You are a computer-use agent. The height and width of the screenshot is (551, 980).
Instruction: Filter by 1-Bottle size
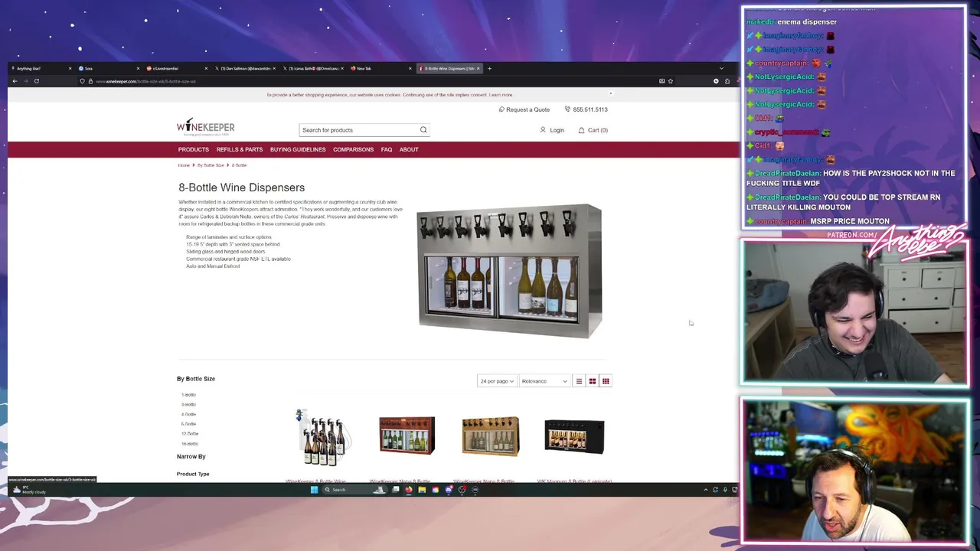coord(188,395)
